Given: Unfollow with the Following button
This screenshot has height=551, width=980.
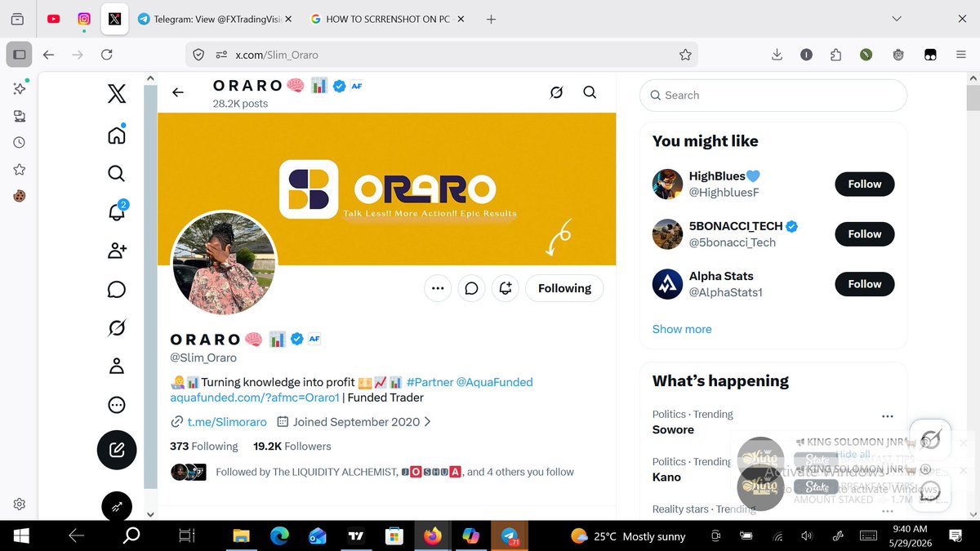Looking at the screenshot, I should point(564,288).
